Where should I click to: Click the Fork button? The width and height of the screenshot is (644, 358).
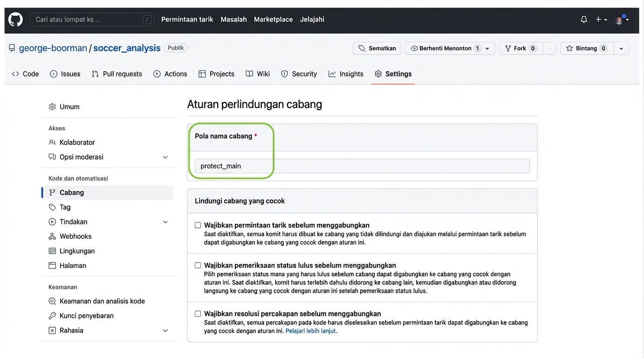[521, 48]
